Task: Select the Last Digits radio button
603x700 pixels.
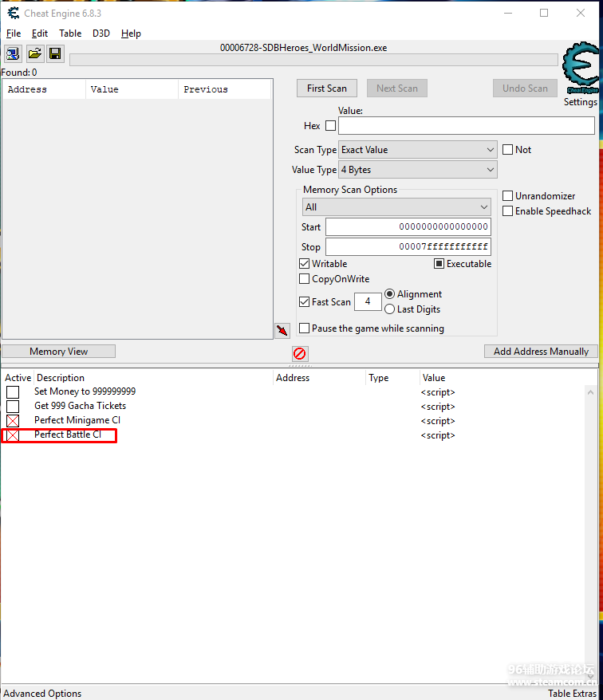Action: pos(390,309)
